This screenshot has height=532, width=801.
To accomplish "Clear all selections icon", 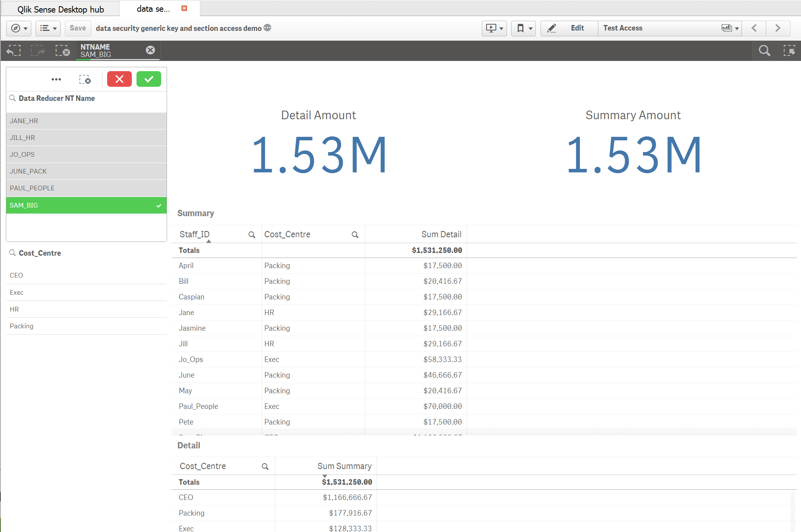I will coord(63,50).
